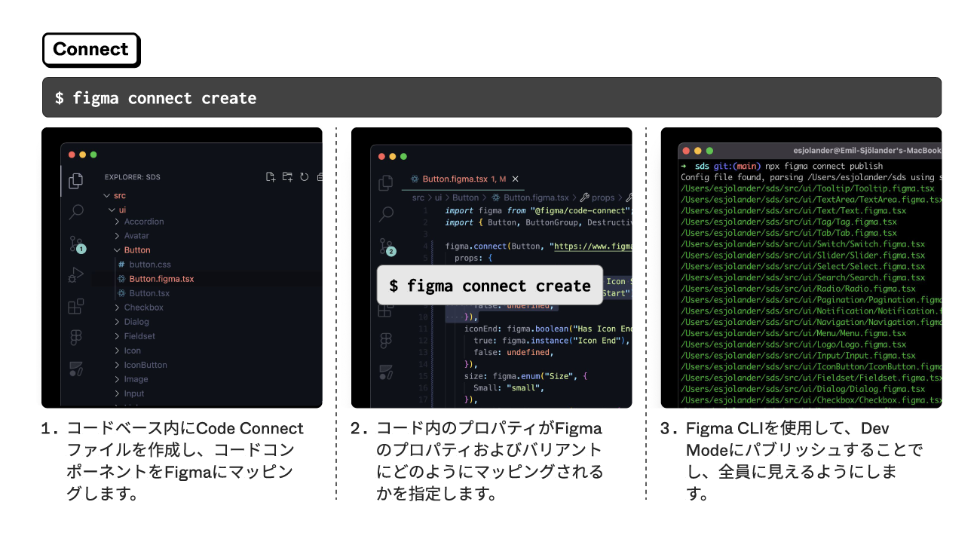980x551 pixels.
Task: Click wrench icon beside props breadcrumb
Action: (x=583, y=197)
